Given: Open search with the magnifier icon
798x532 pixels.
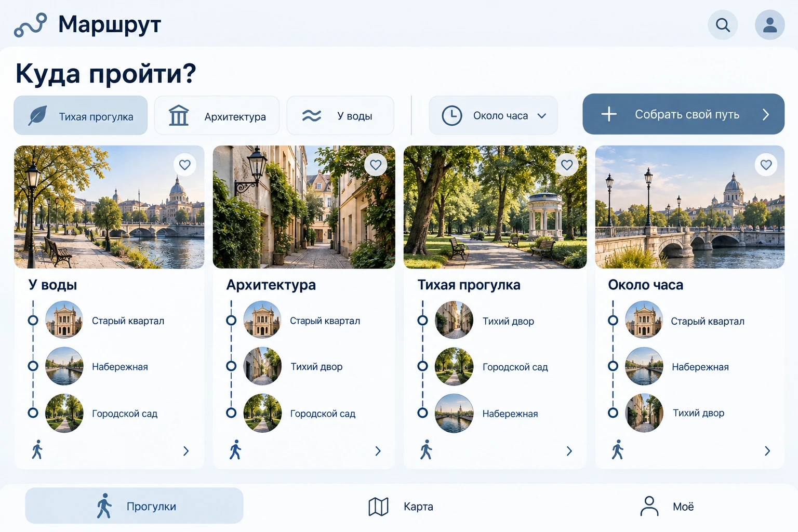Looking at the screenshot, I should click(723, 25).
